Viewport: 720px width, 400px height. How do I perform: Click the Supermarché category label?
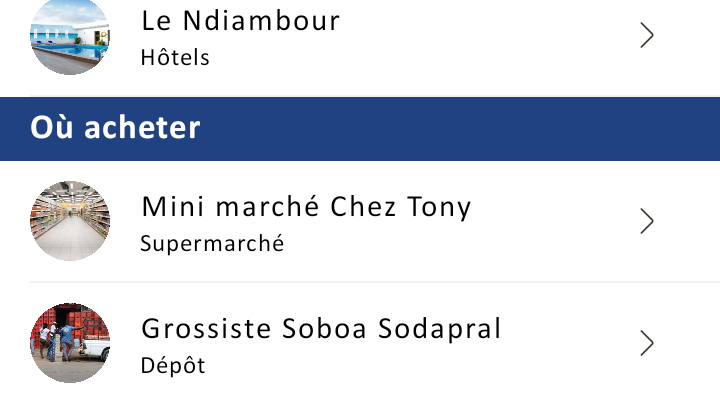tap(212, 243)
